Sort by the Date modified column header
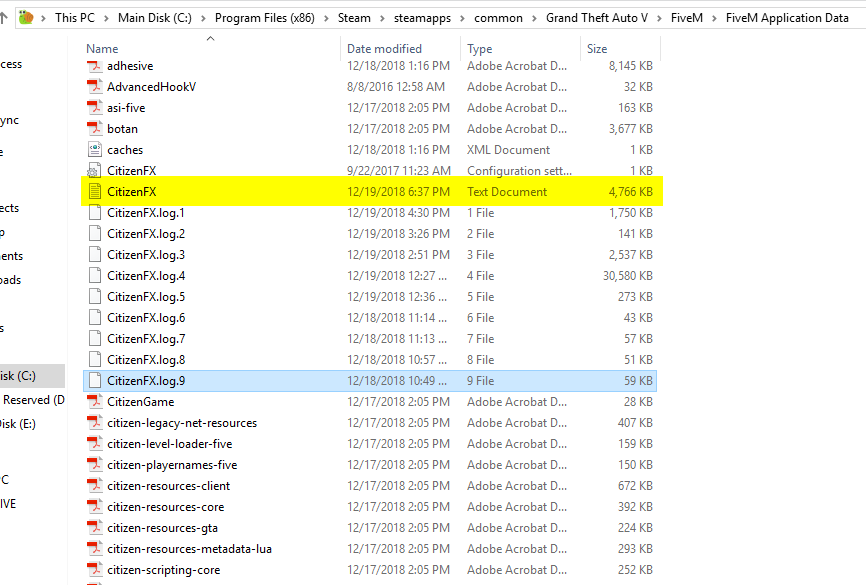The width and height of the screenshot is (866, 585). click(x=384, y=49)
